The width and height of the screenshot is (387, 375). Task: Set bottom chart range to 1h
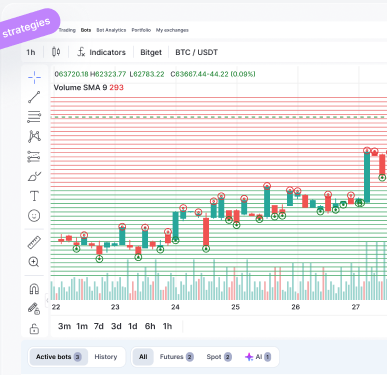167,326
